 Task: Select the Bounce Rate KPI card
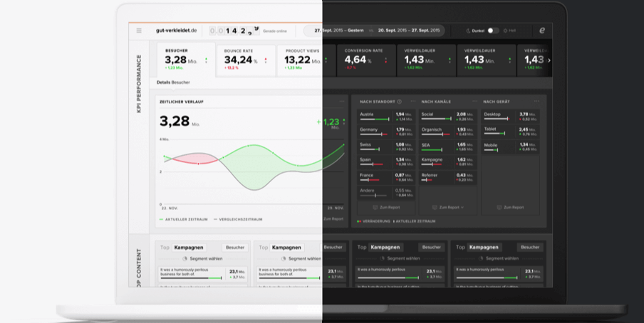[246, 60]
